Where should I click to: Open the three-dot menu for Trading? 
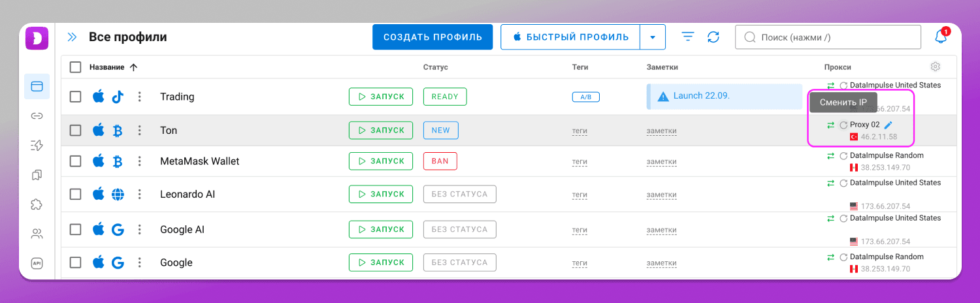coord(139,97)
